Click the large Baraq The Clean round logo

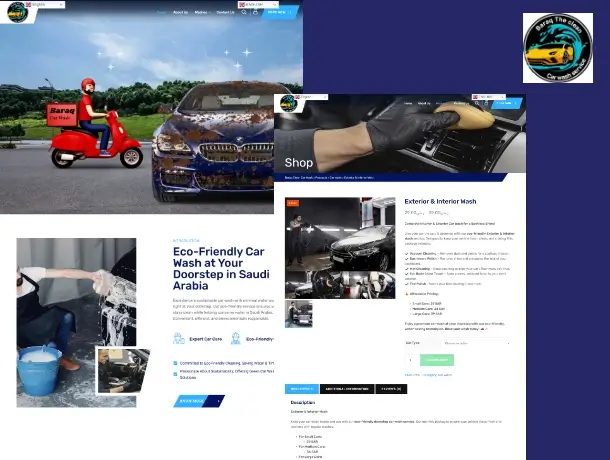(x=558, y=48)
